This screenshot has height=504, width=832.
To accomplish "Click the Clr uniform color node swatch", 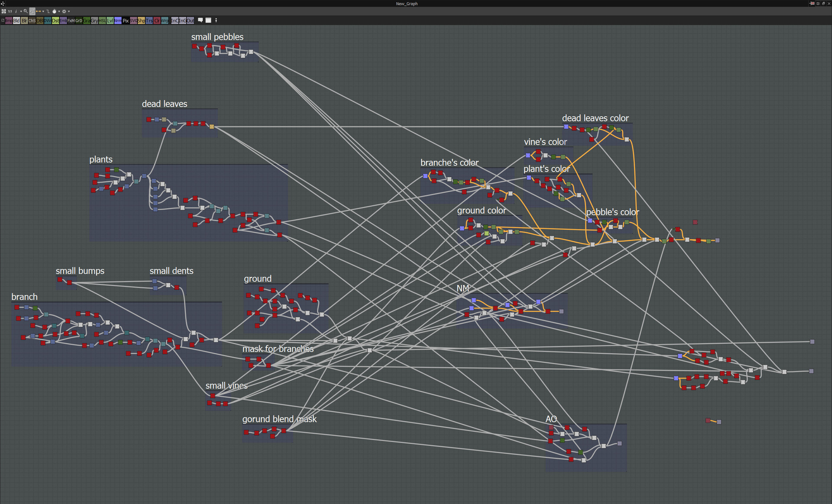I will click(157, 20).
